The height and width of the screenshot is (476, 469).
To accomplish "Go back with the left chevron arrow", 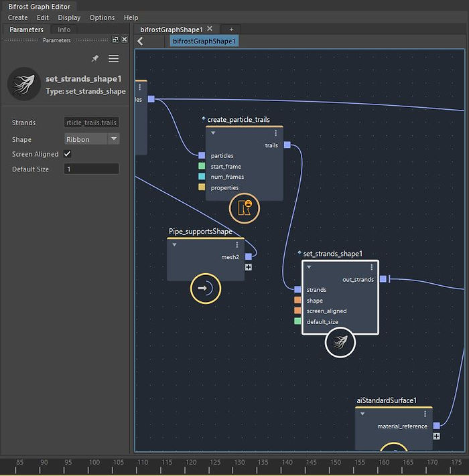I will coord(140,41).
